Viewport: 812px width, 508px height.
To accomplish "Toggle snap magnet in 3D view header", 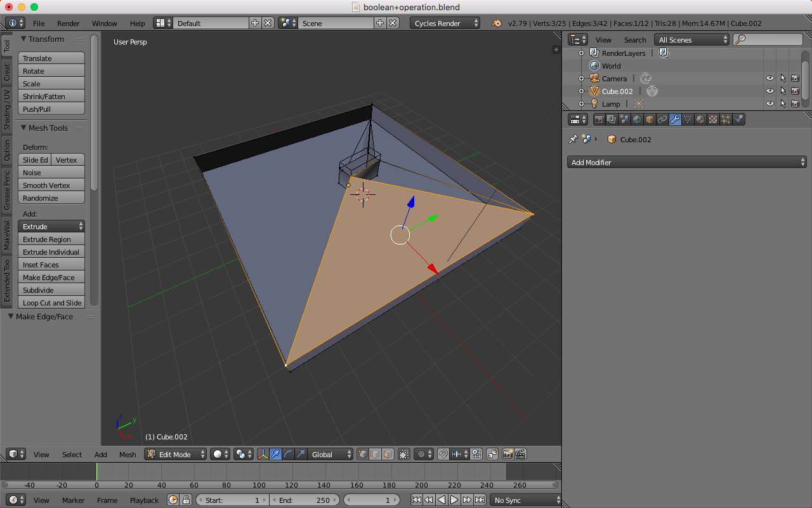I will click(442, 454).
